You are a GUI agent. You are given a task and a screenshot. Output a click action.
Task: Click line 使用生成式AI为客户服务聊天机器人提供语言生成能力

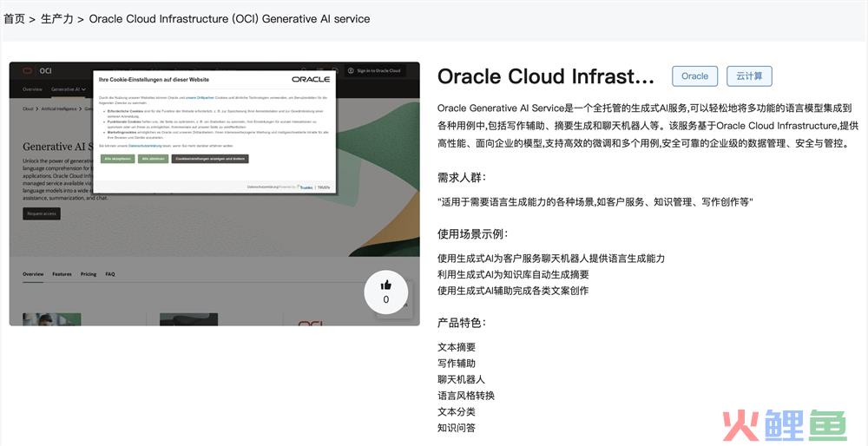(x=551, y=259)
